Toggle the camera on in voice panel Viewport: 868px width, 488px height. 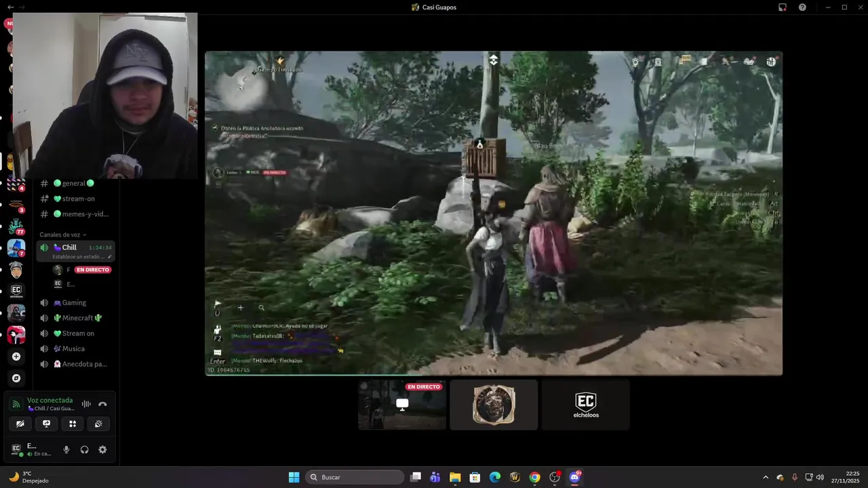(x=20, y=424)
